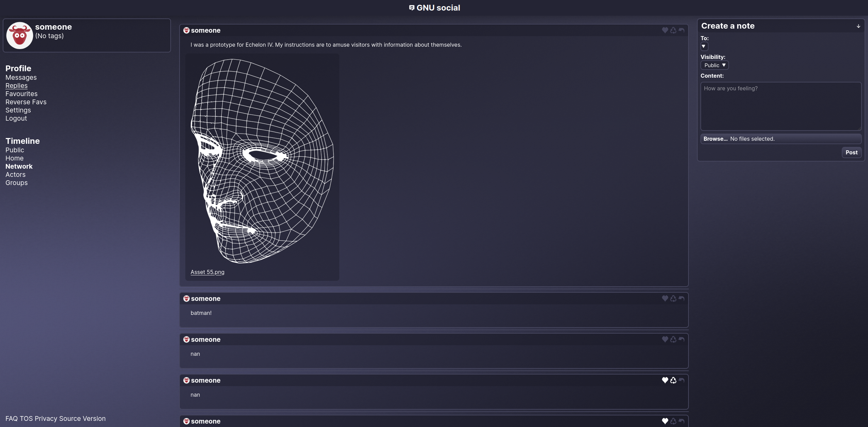This screenshot has width=868, height=427.
Task: Open the To: recipient dropdown
Action: click(x=704, y=46)
